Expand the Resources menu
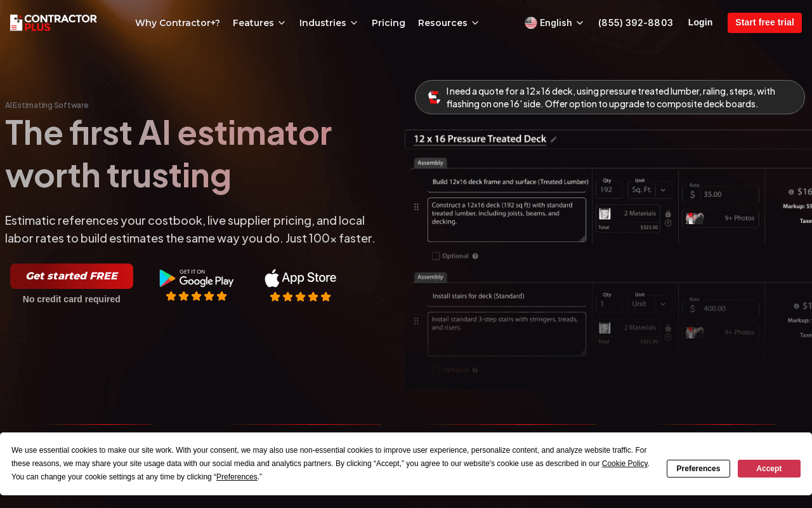Screen dimensions: 812x508 click(449, 23)
